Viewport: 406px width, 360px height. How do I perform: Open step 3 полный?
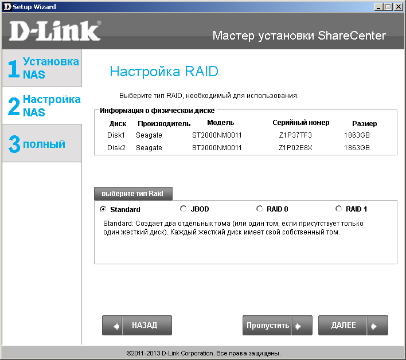[42, 143]
